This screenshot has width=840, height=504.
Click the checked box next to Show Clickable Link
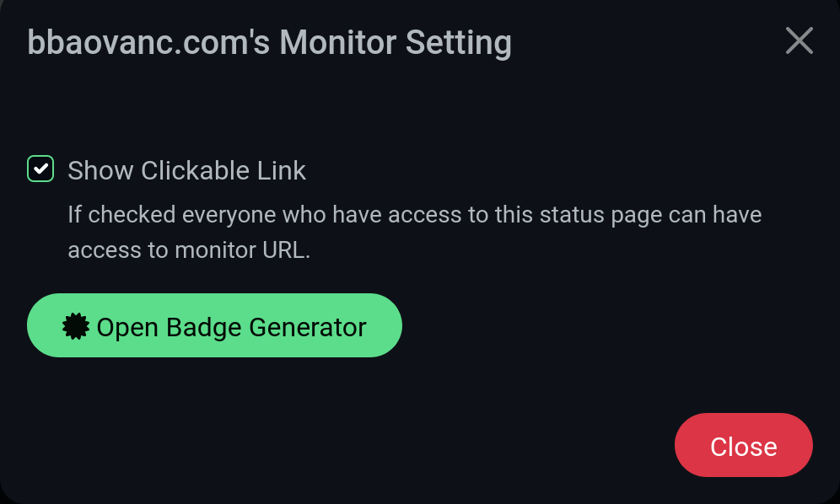[x=40, y=169]
